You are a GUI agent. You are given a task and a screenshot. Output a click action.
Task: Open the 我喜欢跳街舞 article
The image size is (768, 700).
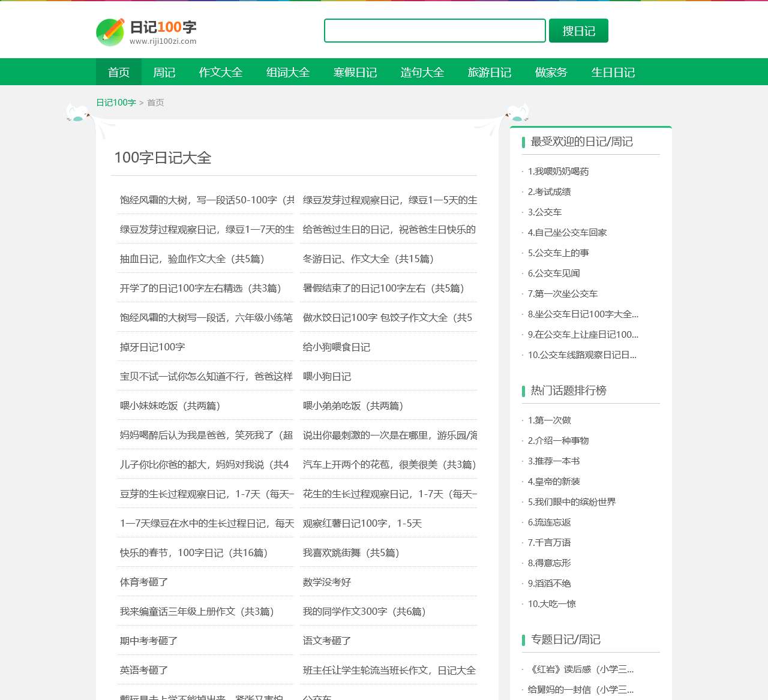pos(350,552)
